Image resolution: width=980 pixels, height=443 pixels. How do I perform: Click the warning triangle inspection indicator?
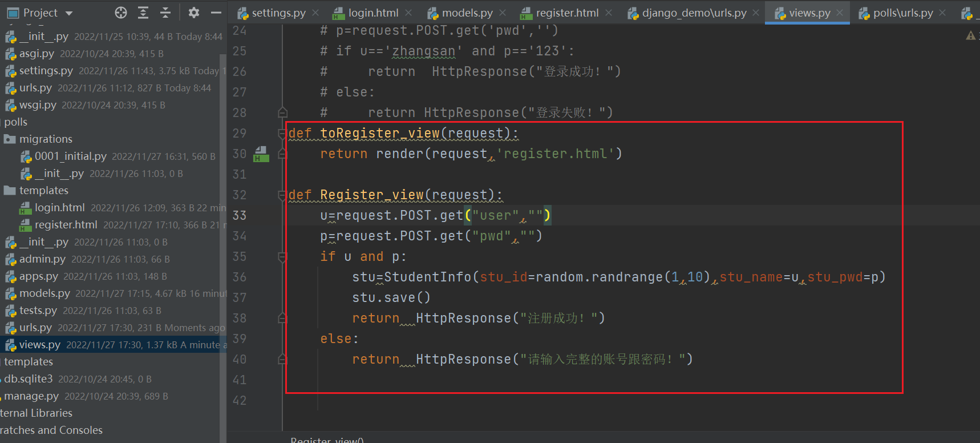click(x=970, y=35)
